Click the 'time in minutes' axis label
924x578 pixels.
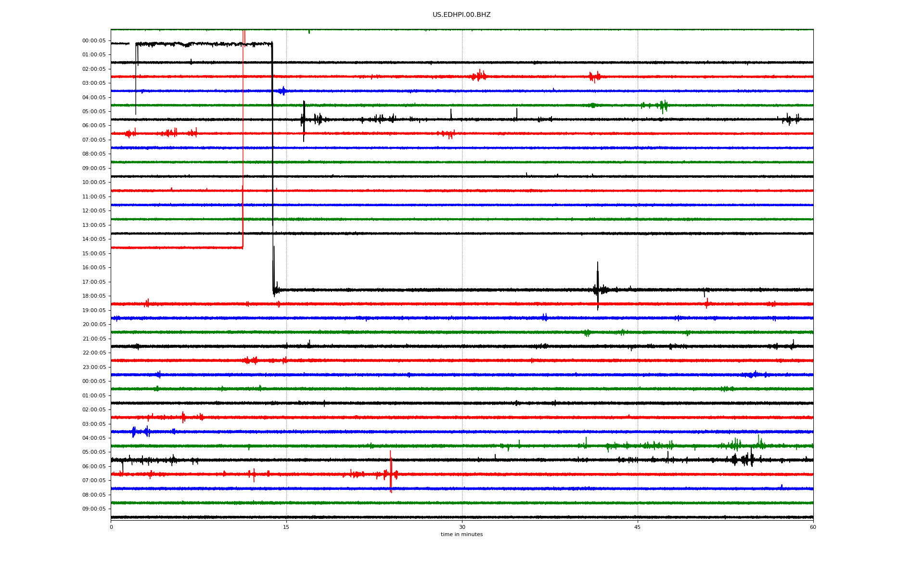pyautogui.click(x=462, y=535)
